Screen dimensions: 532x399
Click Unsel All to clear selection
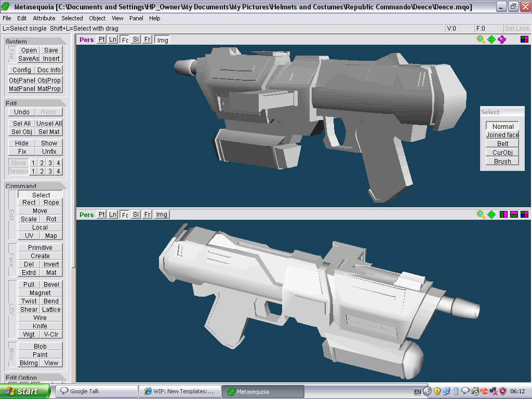49,123
